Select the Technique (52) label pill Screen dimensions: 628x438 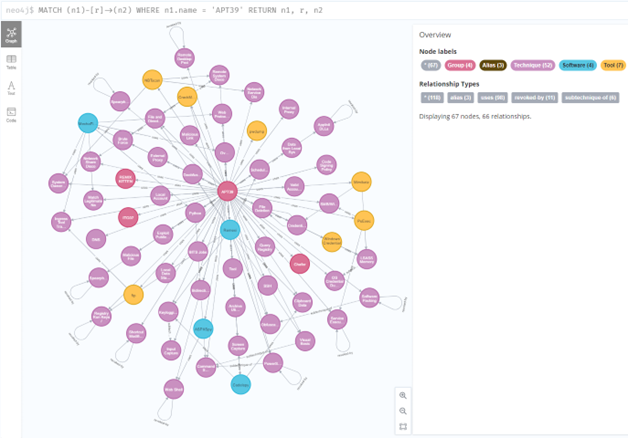pyautogui.click(x=533, y=65)
